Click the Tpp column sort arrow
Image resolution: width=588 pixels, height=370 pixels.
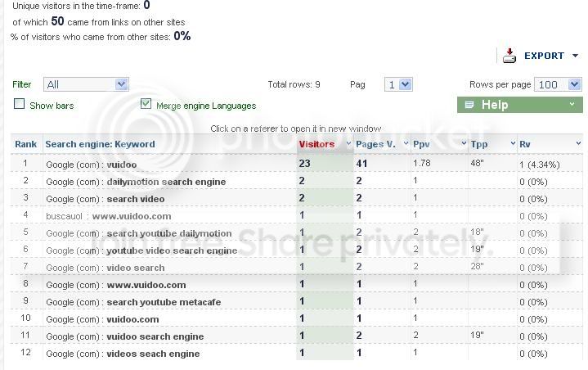coord(513,143)
